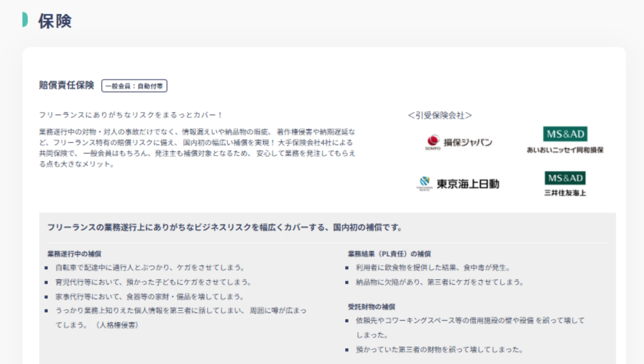Image resolution: width=644 pixels, height=364 pixels.
Task: Select the 業務結果（PL責任）の補償 subheading
Action: [x=389, y=254]
